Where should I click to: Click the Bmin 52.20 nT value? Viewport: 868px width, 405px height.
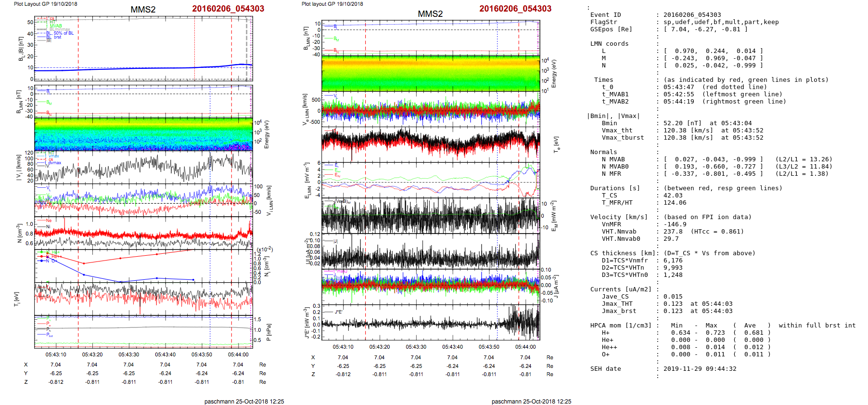pyautogui.click(x=682, y=123)
